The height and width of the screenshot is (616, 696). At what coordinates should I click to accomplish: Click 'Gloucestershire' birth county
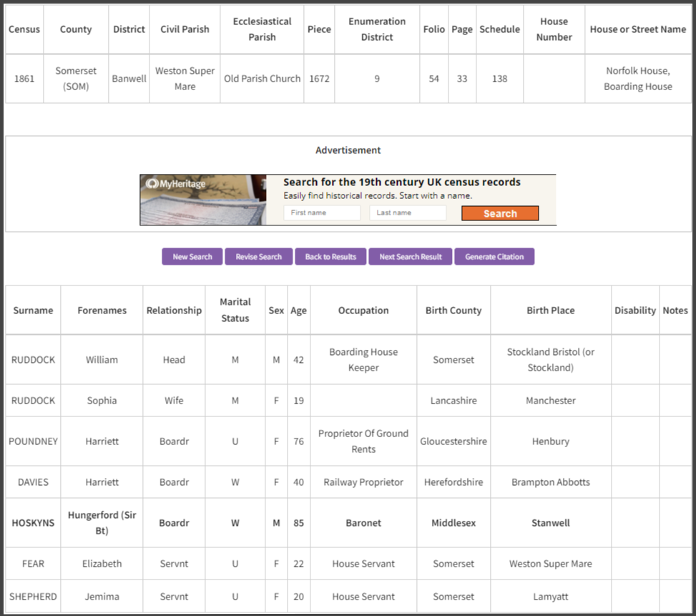click(x=454, y=441)
